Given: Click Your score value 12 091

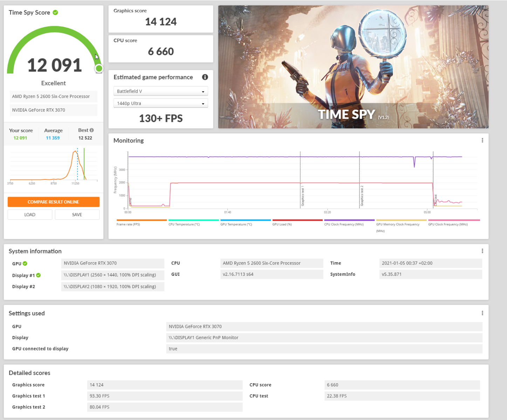Looking at the screenshot, I should [20, 138].
